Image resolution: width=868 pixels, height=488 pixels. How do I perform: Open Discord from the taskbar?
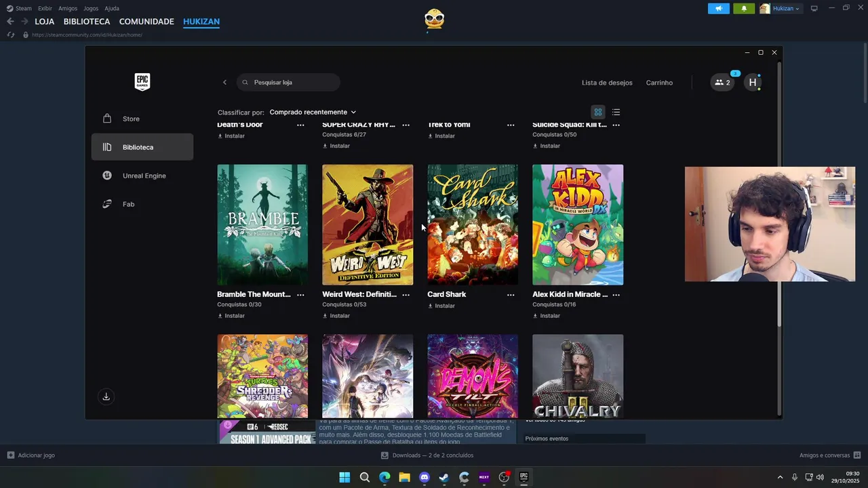coord(425,477)
